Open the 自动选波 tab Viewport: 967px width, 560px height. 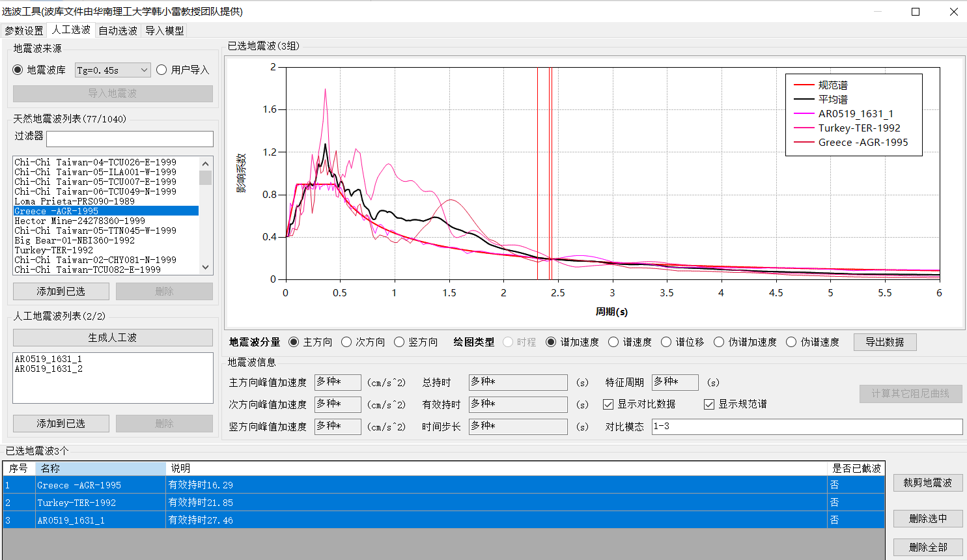[x=118, y=31]
